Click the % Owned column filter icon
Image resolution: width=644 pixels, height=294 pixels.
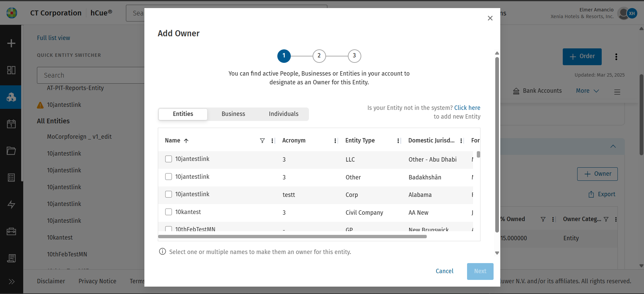(x=543, y=219)
